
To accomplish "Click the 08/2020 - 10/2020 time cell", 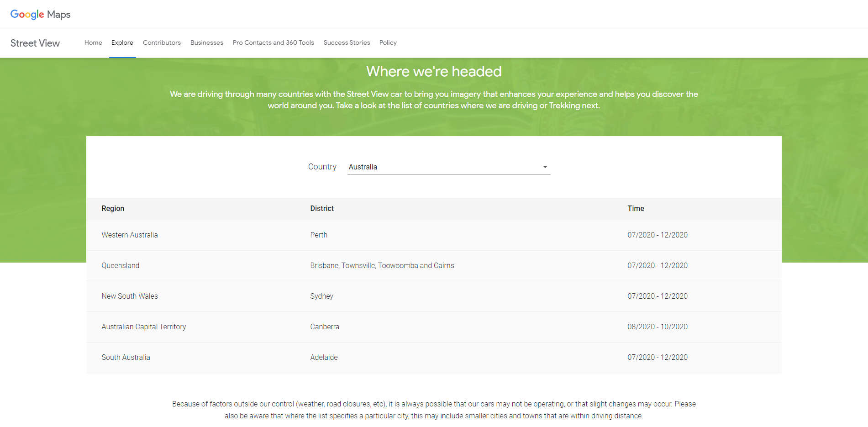I will tap(658, 327).
